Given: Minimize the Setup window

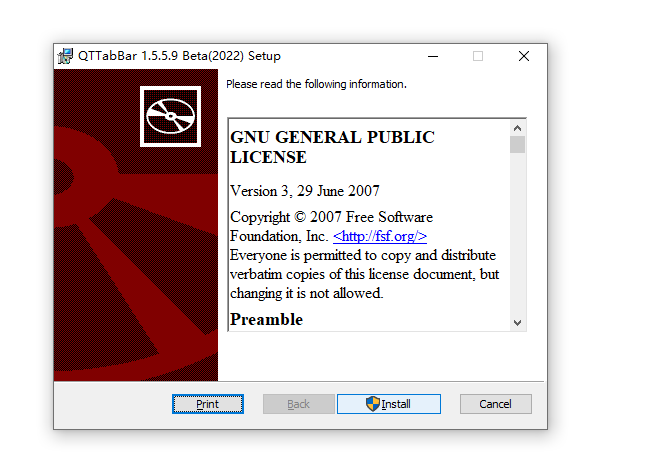Looking at the screenshot, I should click(x=433, y=56).
